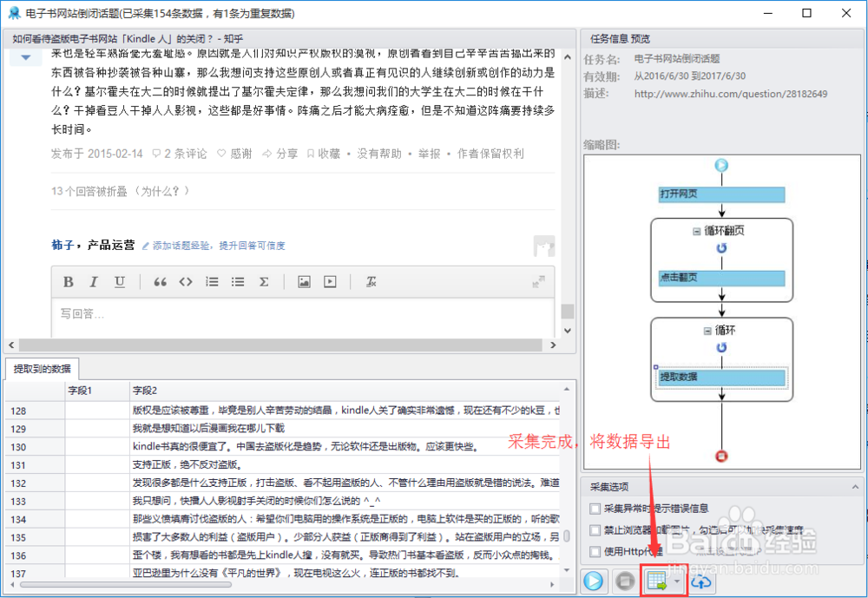
Task: Click the downvote arrow beside the answer
Action: coord(25,57)
